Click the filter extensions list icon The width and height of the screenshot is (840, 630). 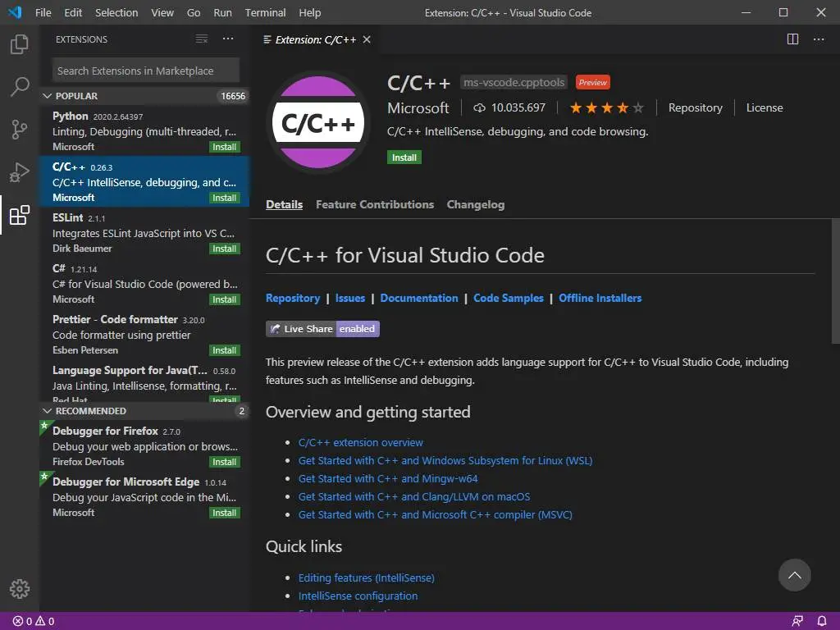pos(202,39)
